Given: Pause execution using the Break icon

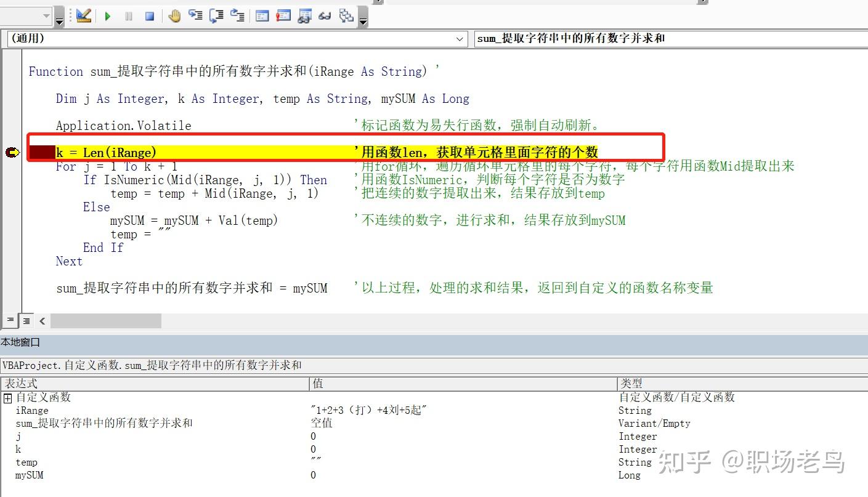Looking at the screenshot, I should 128,16.
